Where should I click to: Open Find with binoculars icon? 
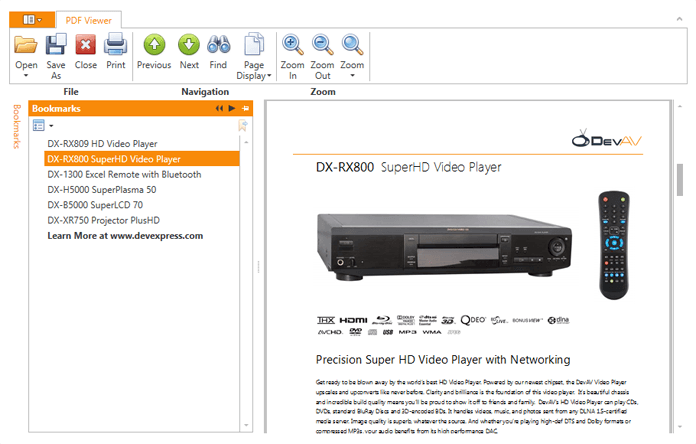pyautogui.click(x=218, y=44)
